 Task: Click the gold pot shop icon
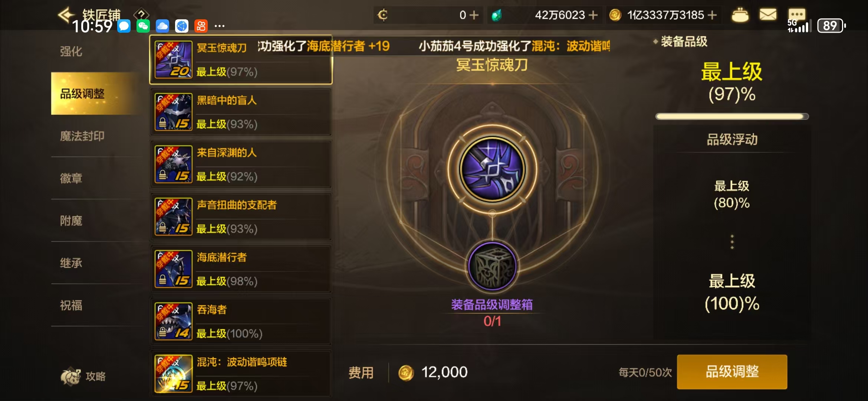(x=740, y=15)
